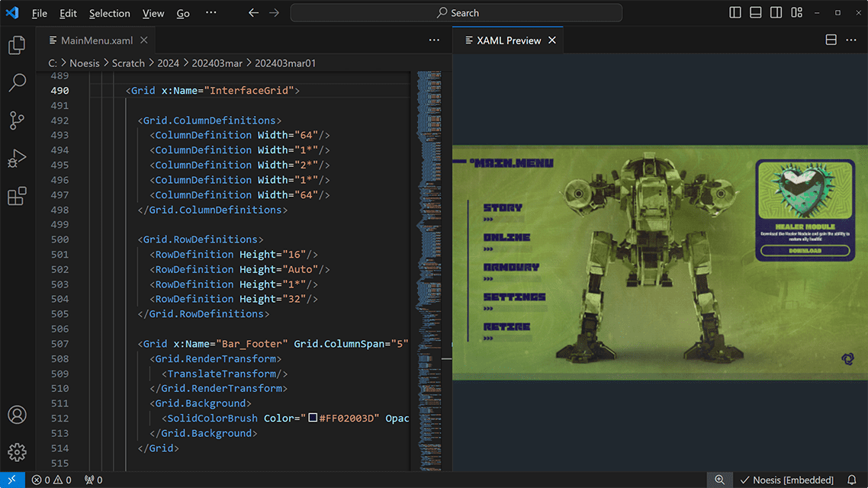Click the 202403mar breadcrumb segment
Viewport: 868px width, 488px height.
click(217, 63)
